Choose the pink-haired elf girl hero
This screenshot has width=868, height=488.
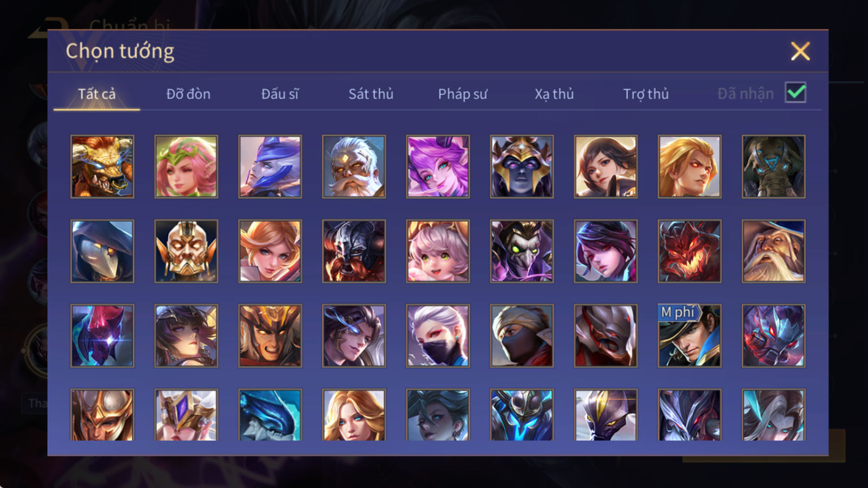click(x=186, y=166)
